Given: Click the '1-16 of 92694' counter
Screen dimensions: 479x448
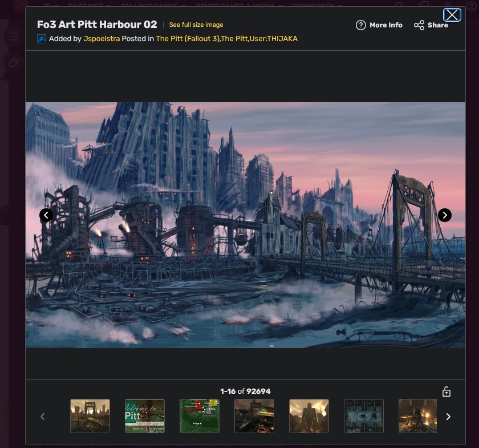Looking at the screenshot, I should point(245,391).
